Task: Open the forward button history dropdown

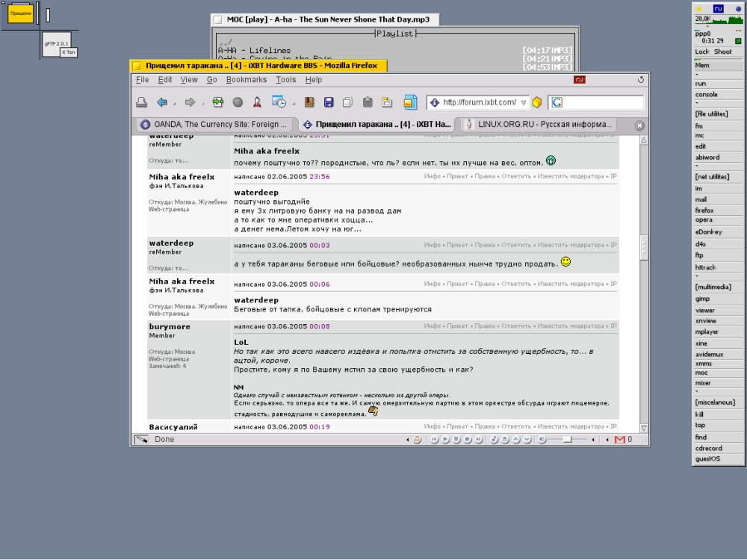Action: [x=202, y=103]
